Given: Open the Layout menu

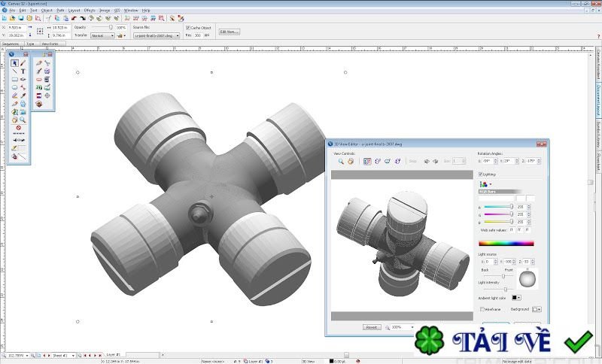Looking at the screenshot, I should 74,11.
